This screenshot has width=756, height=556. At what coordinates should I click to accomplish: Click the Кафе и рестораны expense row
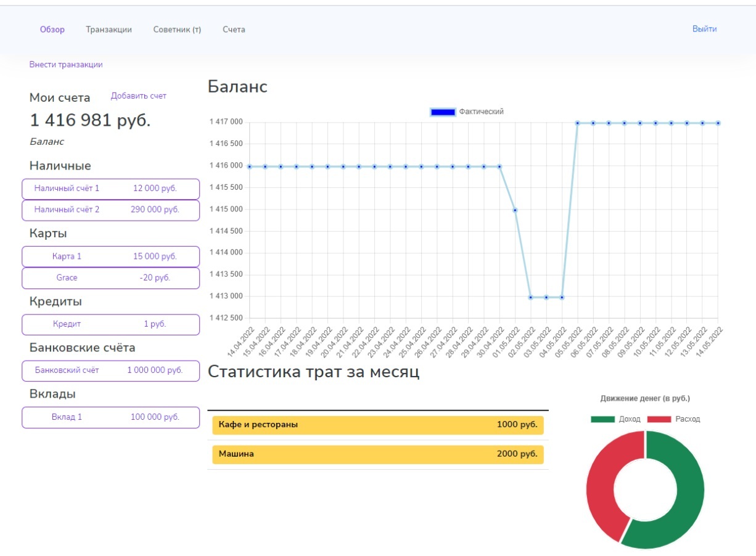[x=377, y=425]
